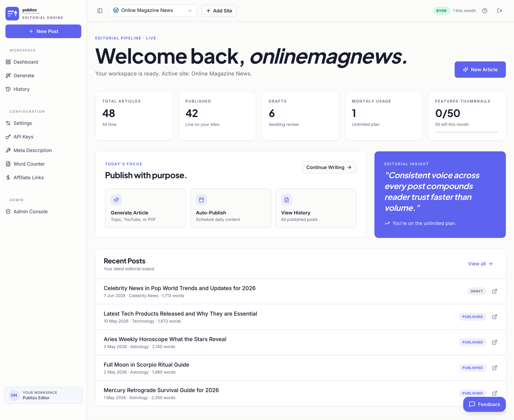Click the Add Site button
The width and height of the screenshot is (514, 420).
tap(219, 11)
